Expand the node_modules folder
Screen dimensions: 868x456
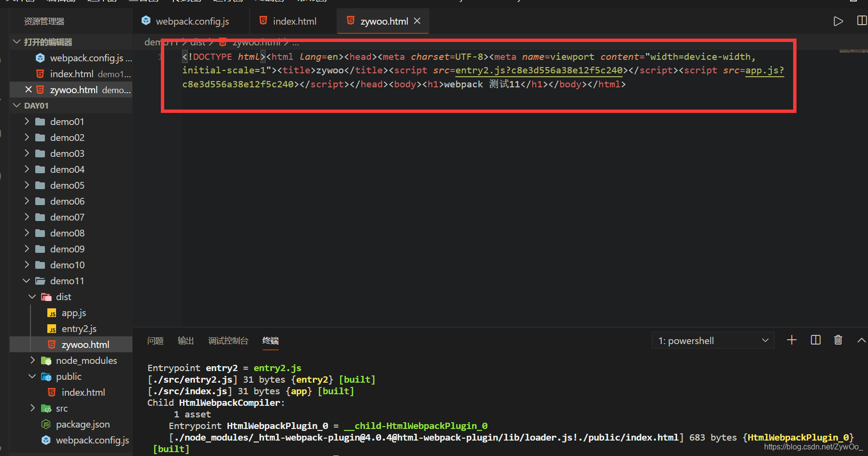33,360
